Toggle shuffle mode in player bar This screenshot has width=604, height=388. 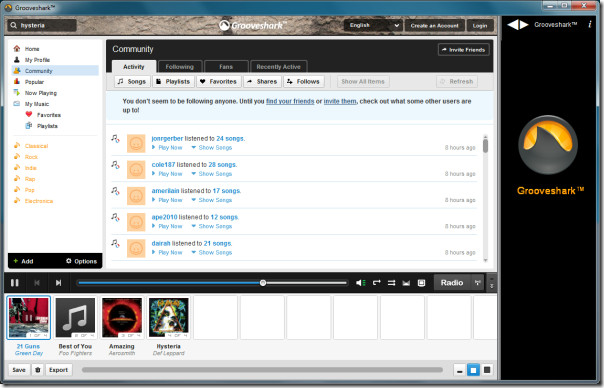391,283
